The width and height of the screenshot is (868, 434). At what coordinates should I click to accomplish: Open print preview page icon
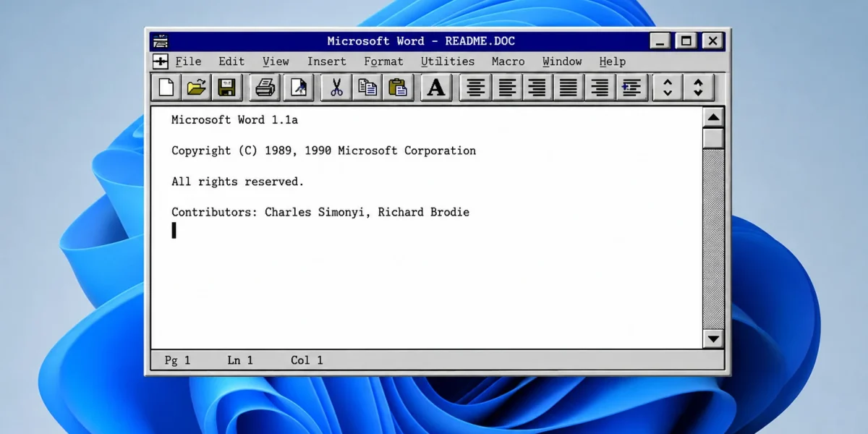(298, 88)
